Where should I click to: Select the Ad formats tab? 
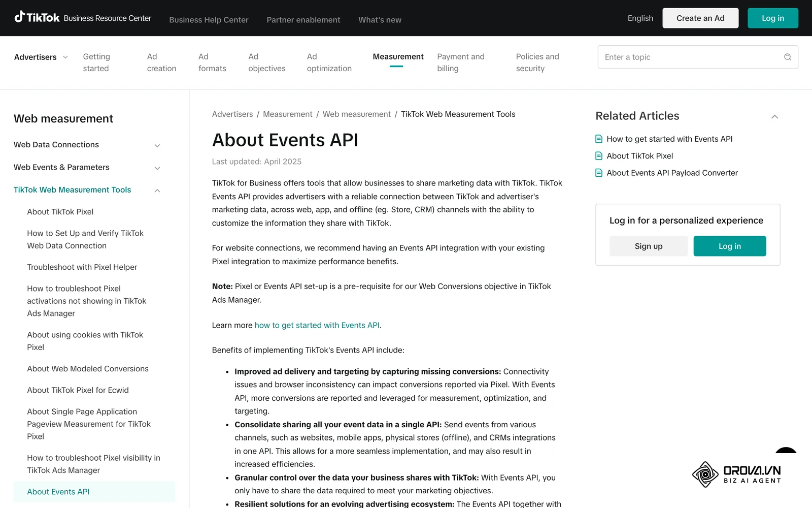click(x=212, y=62)
